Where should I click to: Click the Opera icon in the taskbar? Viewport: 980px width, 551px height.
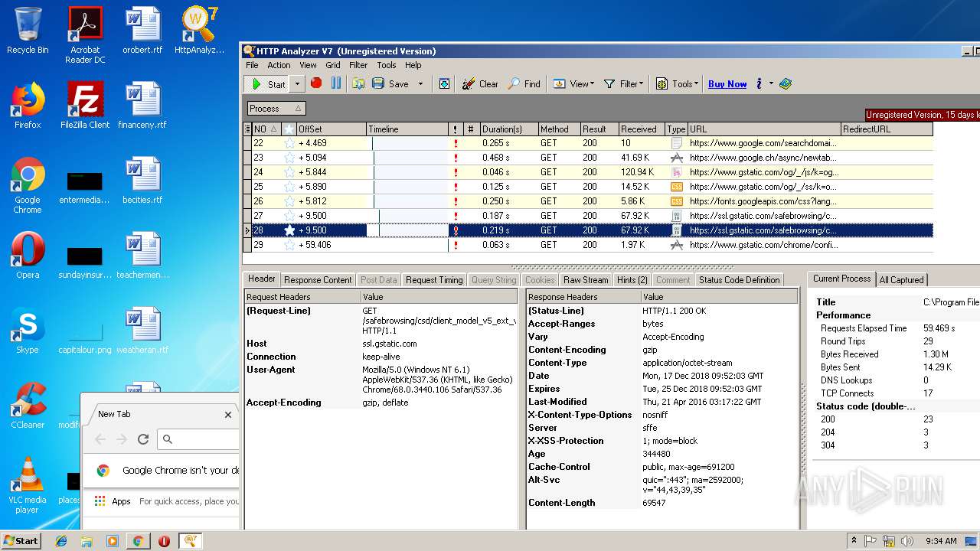tap(164, 541)
